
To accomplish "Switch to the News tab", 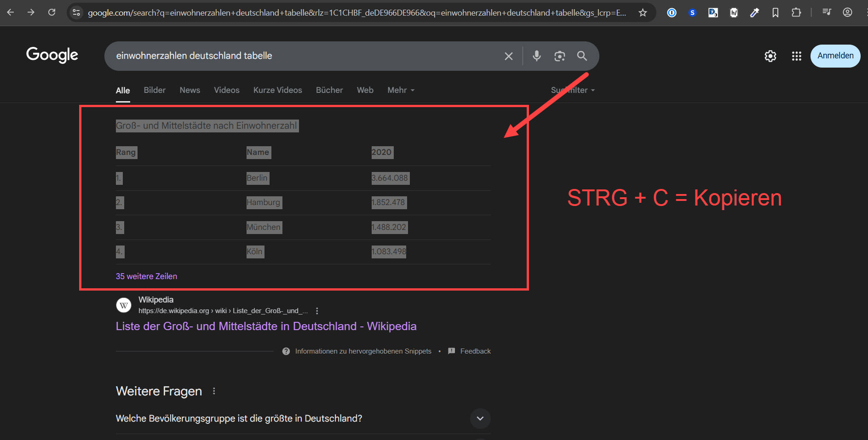I will click(190, 90).
